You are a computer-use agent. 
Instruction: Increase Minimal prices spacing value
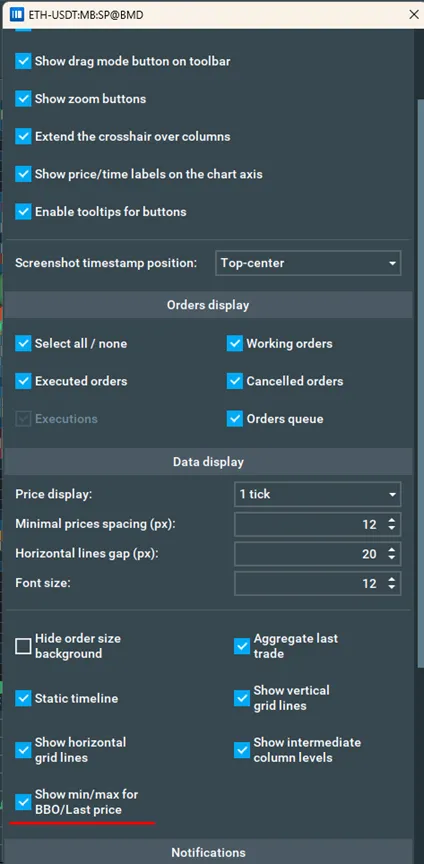tap(391, 520)
